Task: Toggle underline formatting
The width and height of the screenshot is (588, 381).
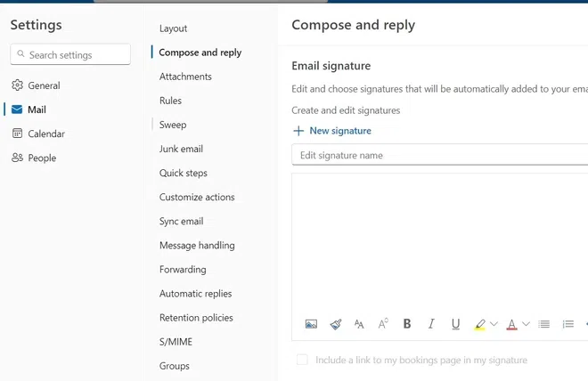Action: [455, 324]
